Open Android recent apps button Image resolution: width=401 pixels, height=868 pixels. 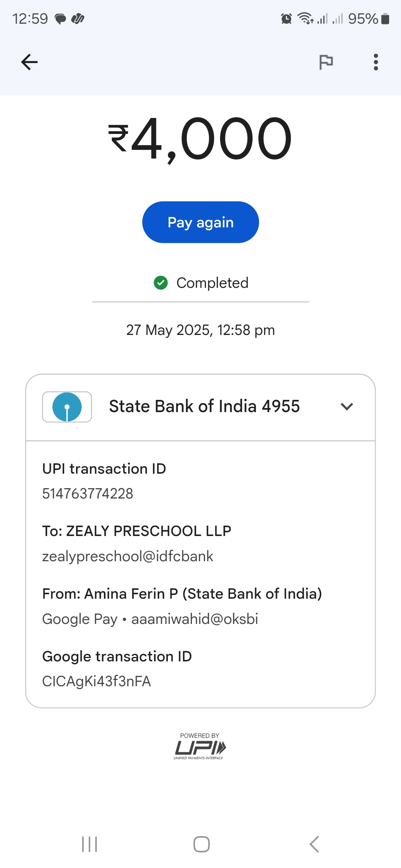point(89,844)
